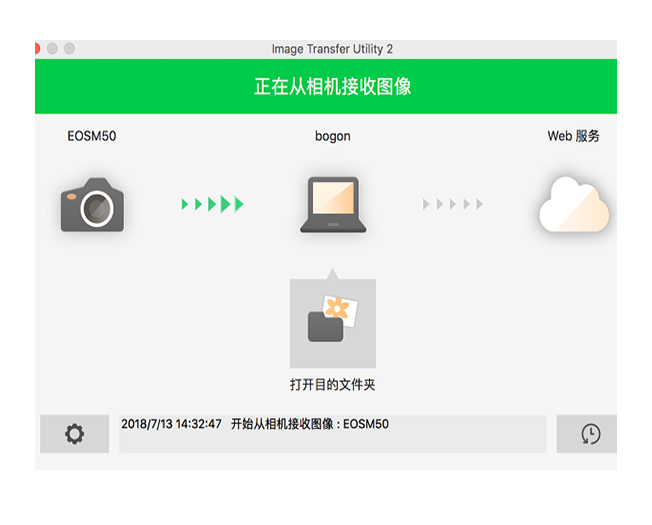Click the Image Transfer Utility 2 title
This screenshot has width=652, height=525.
pyautogui.click(x=332, y=49)
